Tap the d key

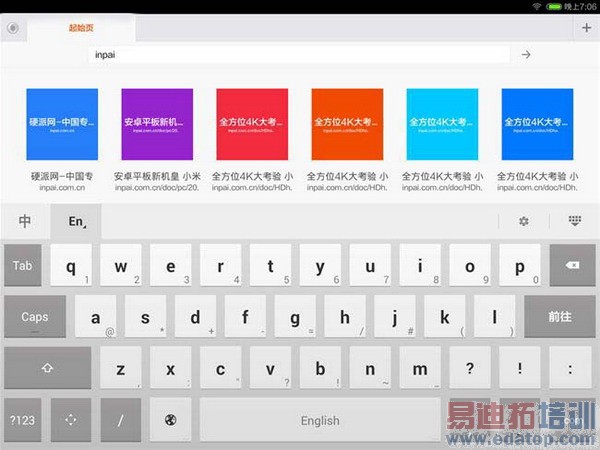(x=195, y=316)
